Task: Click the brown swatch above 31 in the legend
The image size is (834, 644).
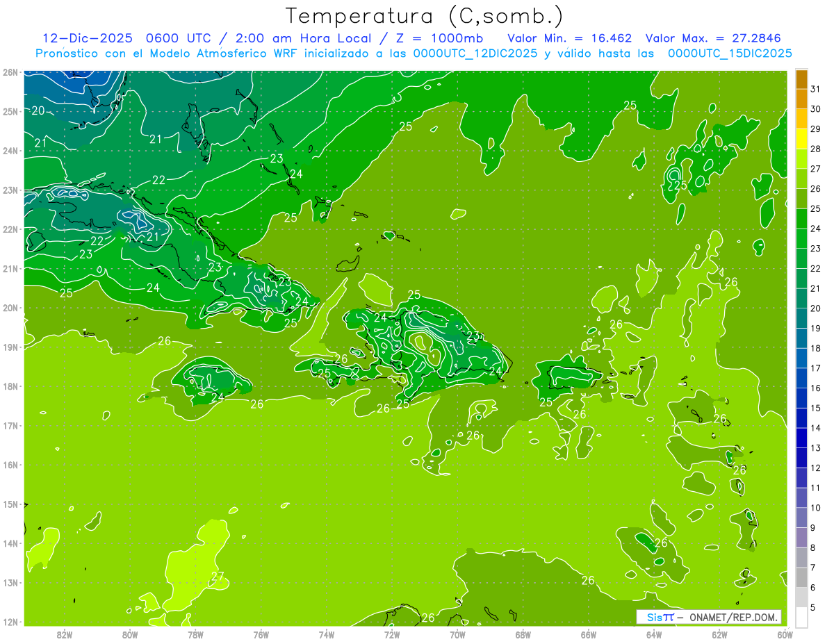Action: [802, 79]
